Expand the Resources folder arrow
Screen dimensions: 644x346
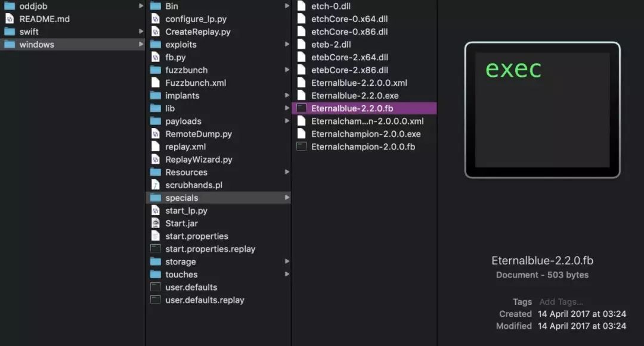(287, 172)
